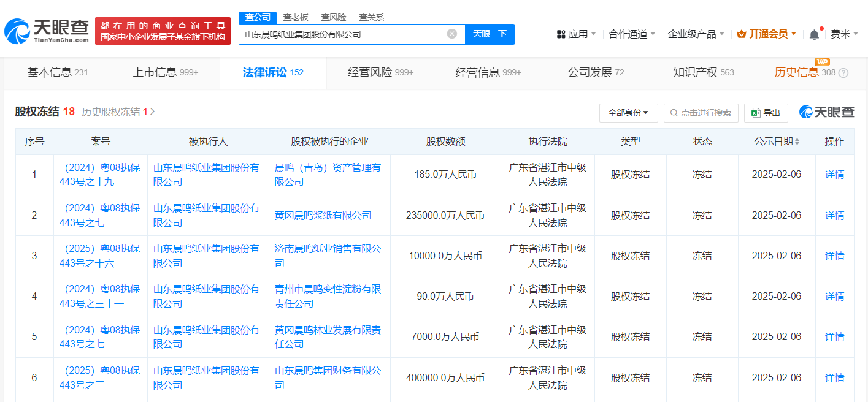868x402 pixels.
Task: Switch to 公司发展 tab
Action: (x=596, y=72)
